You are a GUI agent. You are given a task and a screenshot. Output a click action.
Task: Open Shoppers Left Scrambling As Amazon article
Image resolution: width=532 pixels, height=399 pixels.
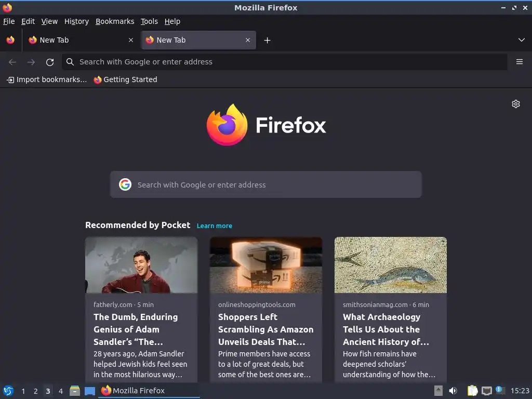click(265, 329)
